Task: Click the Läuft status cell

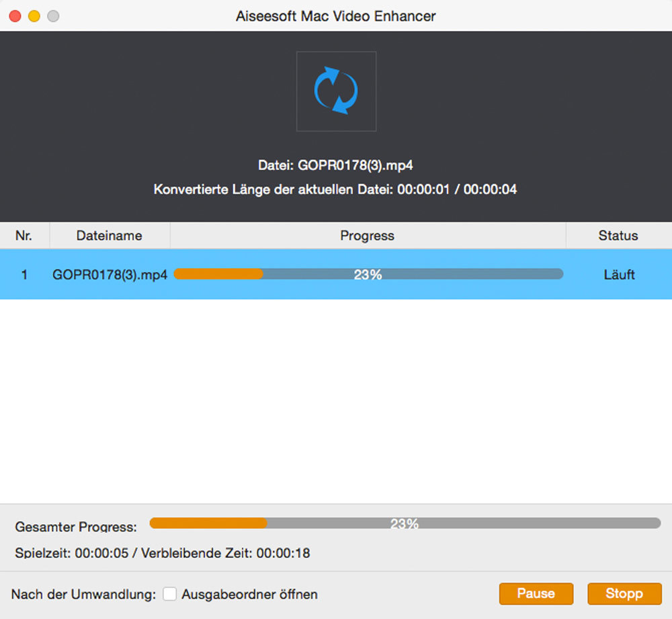Action: [619, 274]
